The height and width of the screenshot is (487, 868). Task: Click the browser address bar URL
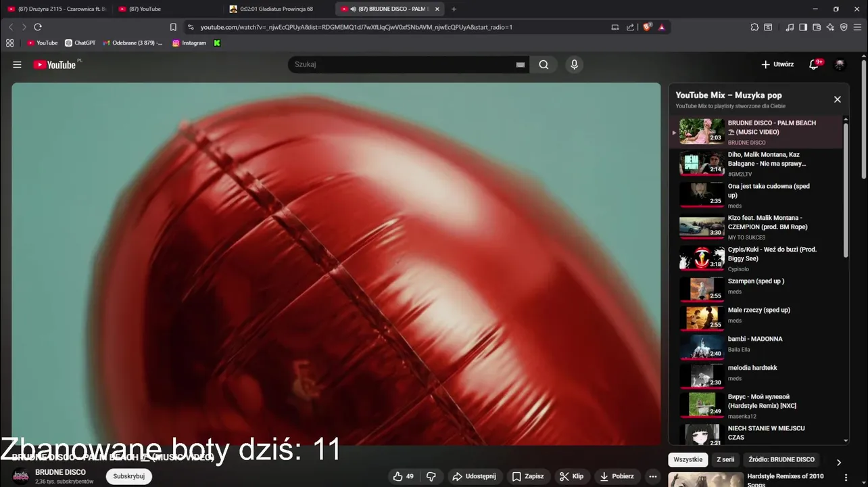356,27
